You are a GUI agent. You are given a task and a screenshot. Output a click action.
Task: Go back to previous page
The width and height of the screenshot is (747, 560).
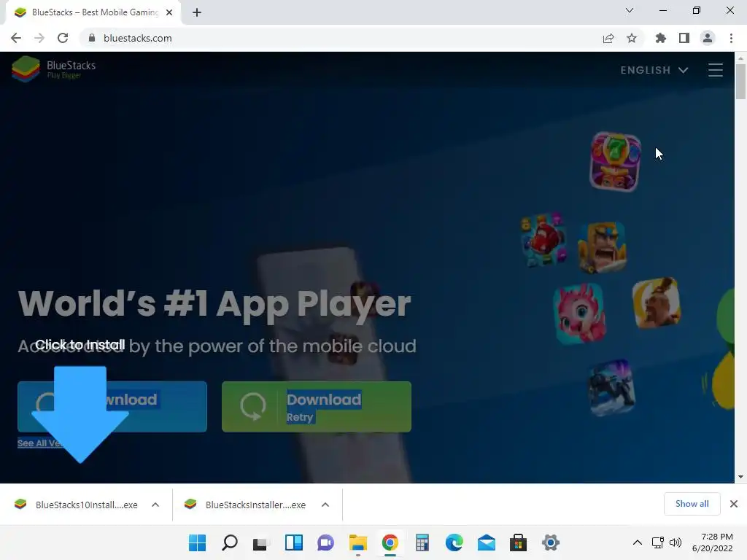16,38
